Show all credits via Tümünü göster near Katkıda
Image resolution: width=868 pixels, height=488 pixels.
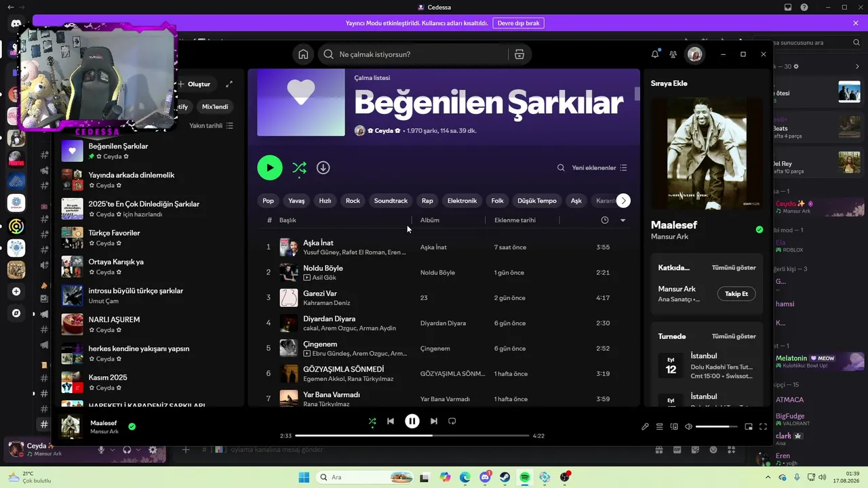click(734, 268)
